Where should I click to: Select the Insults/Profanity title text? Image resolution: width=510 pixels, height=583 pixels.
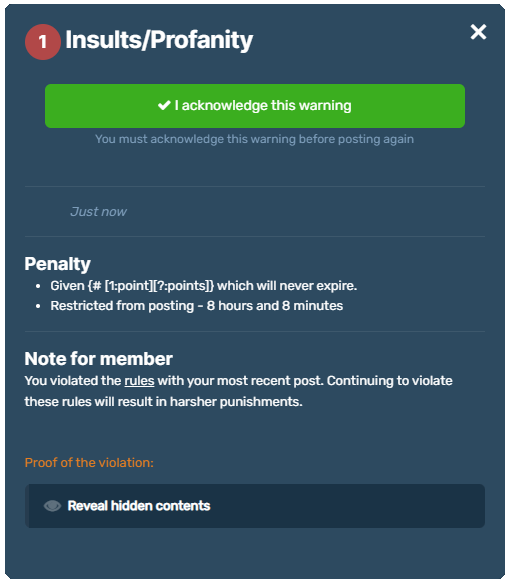click(159, 40)
